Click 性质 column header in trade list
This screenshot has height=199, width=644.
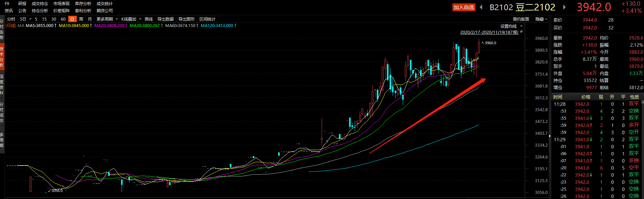[635, 97]
